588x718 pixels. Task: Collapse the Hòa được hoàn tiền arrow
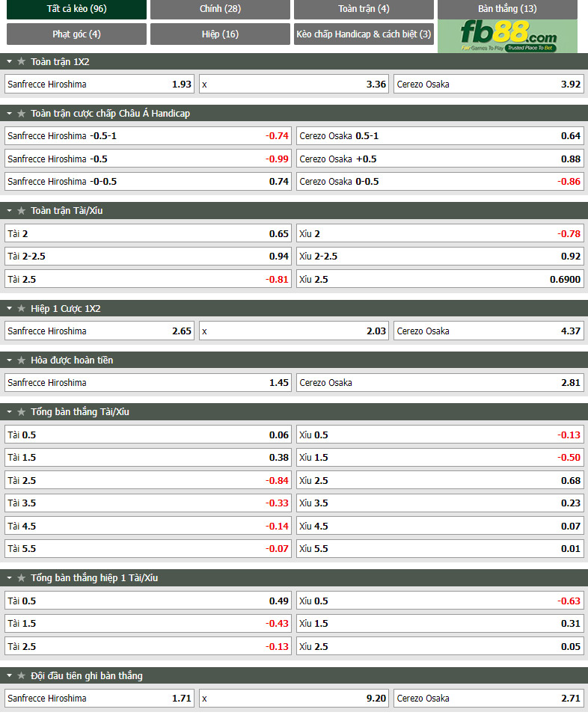pos(9,360)
